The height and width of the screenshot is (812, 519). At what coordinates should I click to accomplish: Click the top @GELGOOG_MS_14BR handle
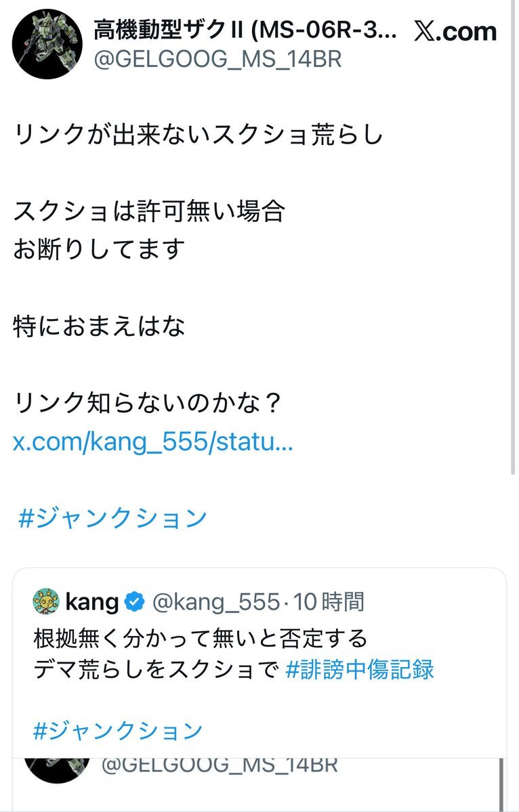216,60
